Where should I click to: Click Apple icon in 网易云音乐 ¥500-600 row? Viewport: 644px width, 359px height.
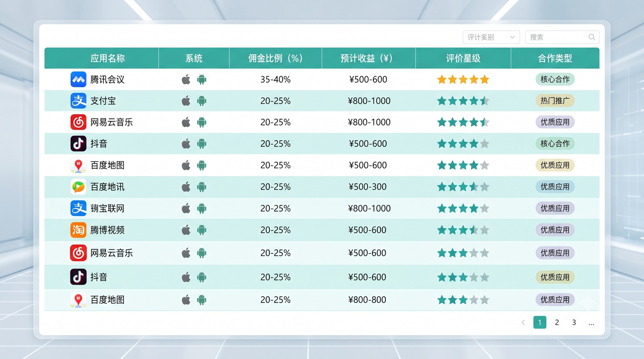tap(186, 253)
